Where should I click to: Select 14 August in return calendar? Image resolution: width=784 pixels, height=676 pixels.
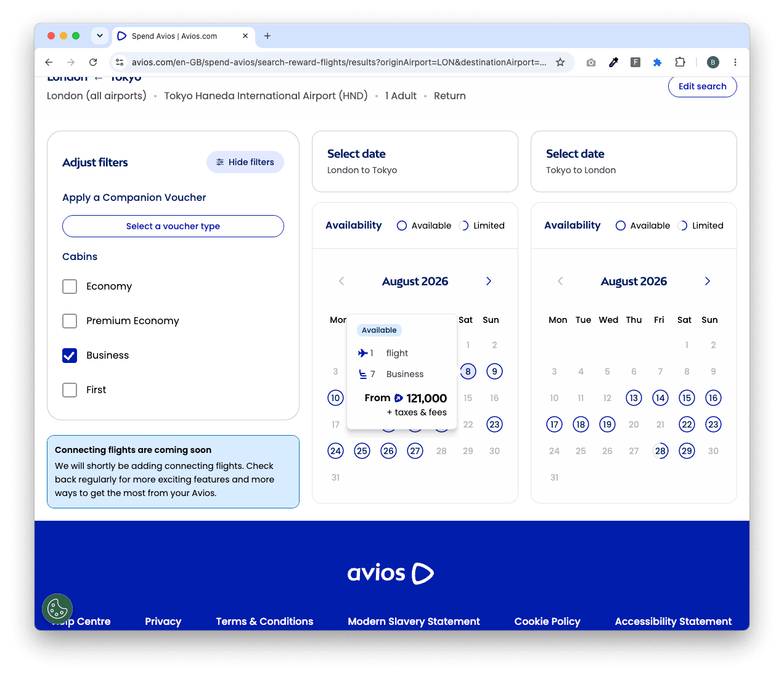tap(660, 398)
